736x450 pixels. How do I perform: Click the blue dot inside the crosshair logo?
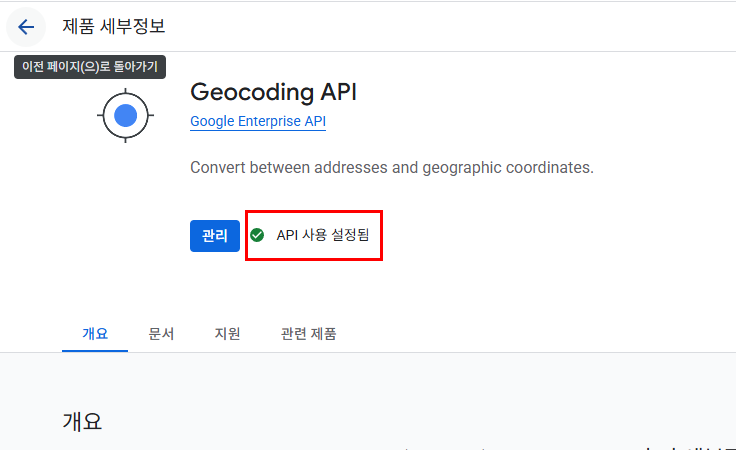125,115
